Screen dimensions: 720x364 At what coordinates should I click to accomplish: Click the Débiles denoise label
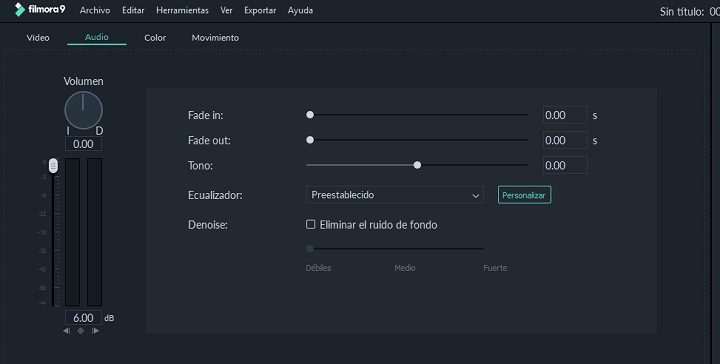318,268
